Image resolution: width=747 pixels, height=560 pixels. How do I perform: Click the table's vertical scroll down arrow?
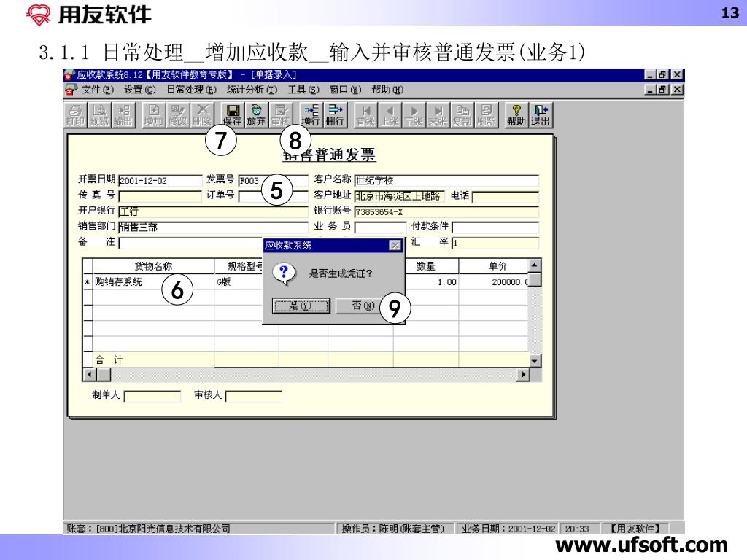(x=535, y=361)
